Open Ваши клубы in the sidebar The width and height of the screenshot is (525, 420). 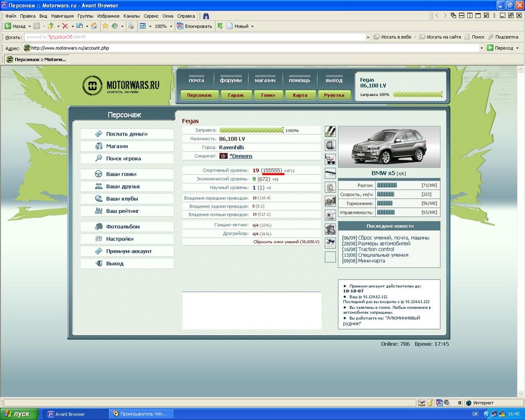click(127, 199)
